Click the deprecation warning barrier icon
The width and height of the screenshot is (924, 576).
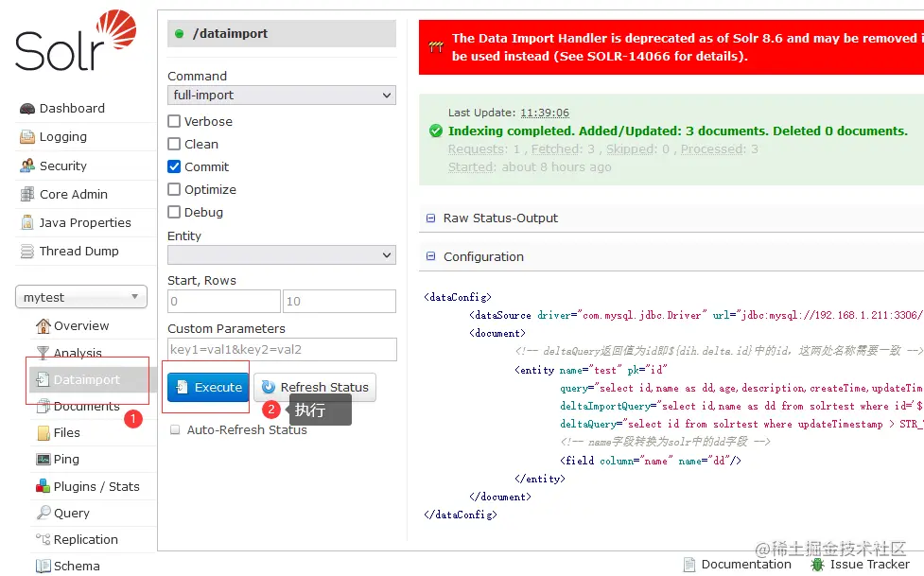[435, 46]
